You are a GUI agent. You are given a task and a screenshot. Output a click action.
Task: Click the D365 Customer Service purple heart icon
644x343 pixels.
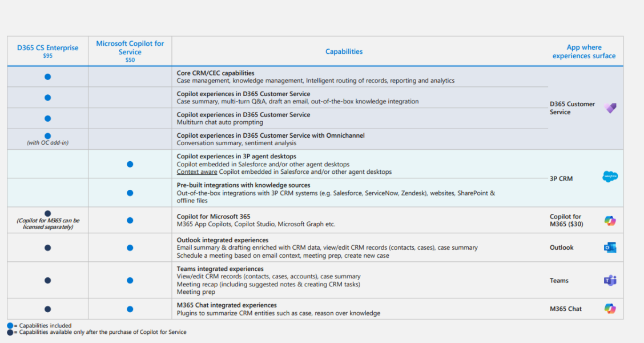click(x=610, y=108)
